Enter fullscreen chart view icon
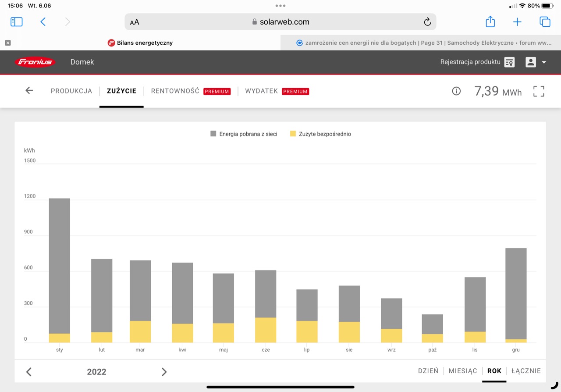 pos(539,91)
